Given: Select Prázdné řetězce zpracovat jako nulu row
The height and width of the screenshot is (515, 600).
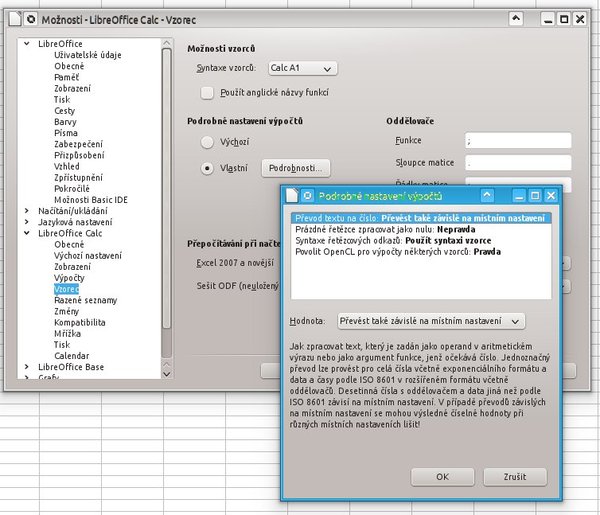Looking at the screenshot, I should click(x=421, y=229).
